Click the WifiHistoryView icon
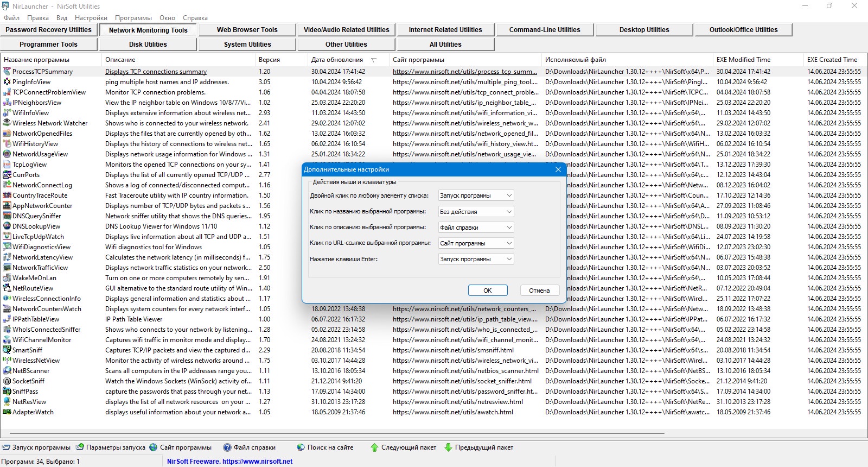Screen dimensions: 868x467 (7, 144)
